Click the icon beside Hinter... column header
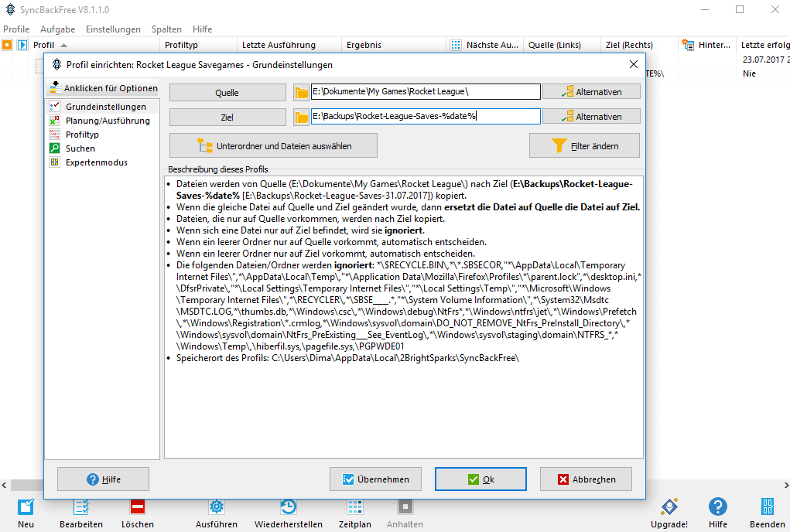Screen dimensions: 790x532 tap(688, 45)
